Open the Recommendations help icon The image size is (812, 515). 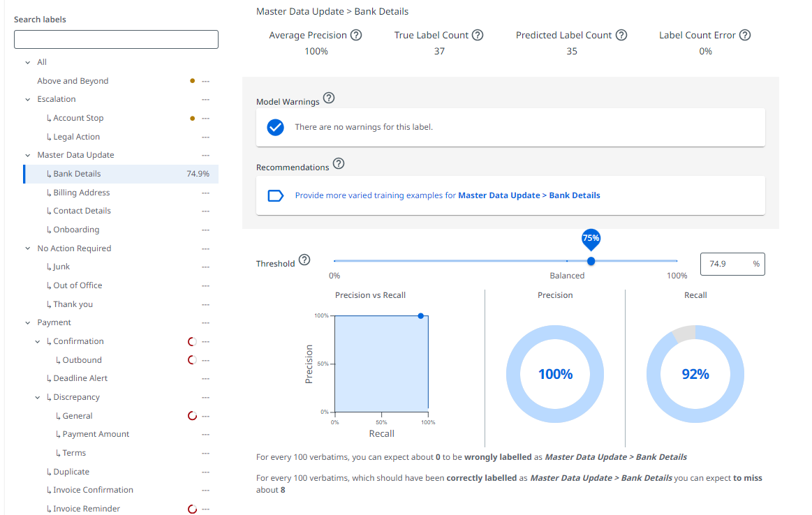[339, 164]
